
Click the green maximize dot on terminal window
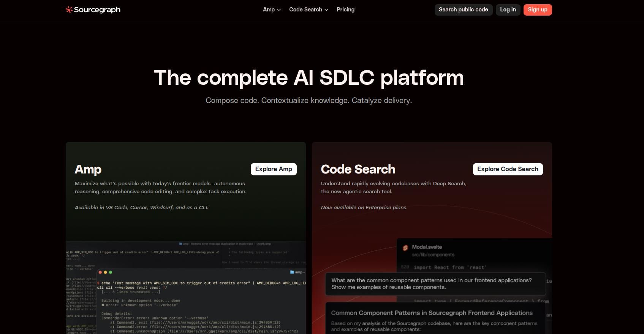coord(111,272)
